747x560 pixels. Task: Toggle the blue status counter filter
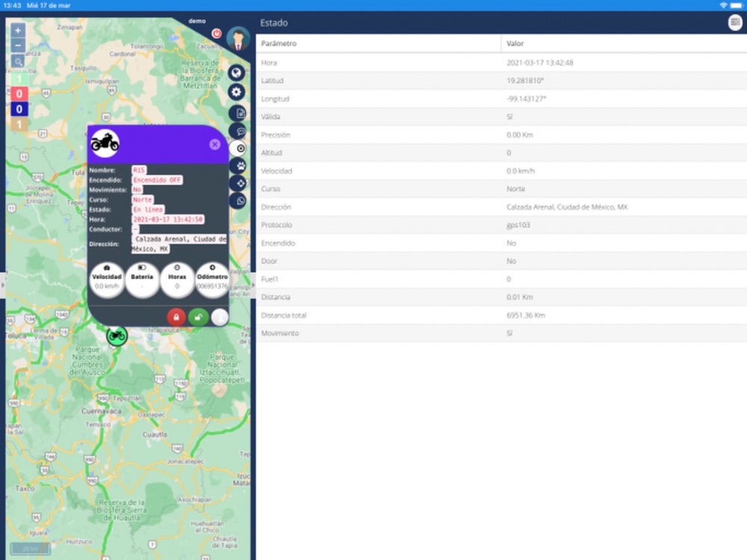point(19,109)
